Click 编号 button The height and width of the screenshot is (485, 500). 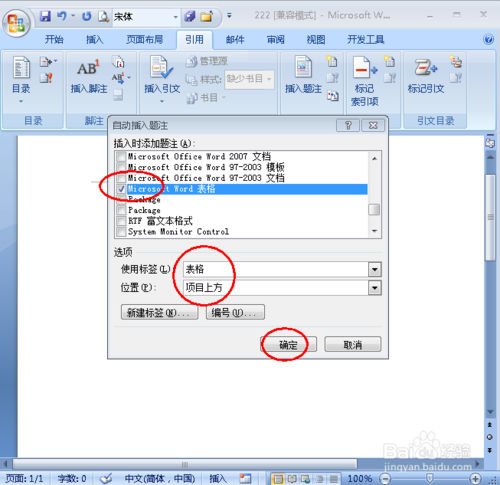tap(235, 312)
